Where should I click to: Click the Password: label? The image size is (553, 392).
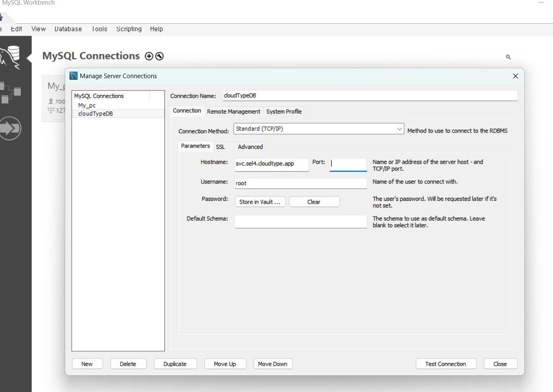point(215,199)
